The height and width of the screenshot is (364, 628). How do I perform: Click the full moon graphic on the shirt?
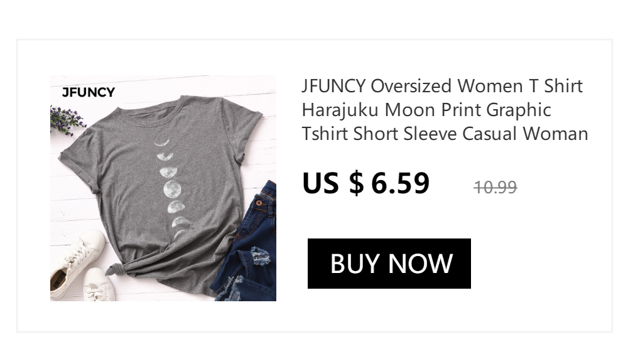172,189
